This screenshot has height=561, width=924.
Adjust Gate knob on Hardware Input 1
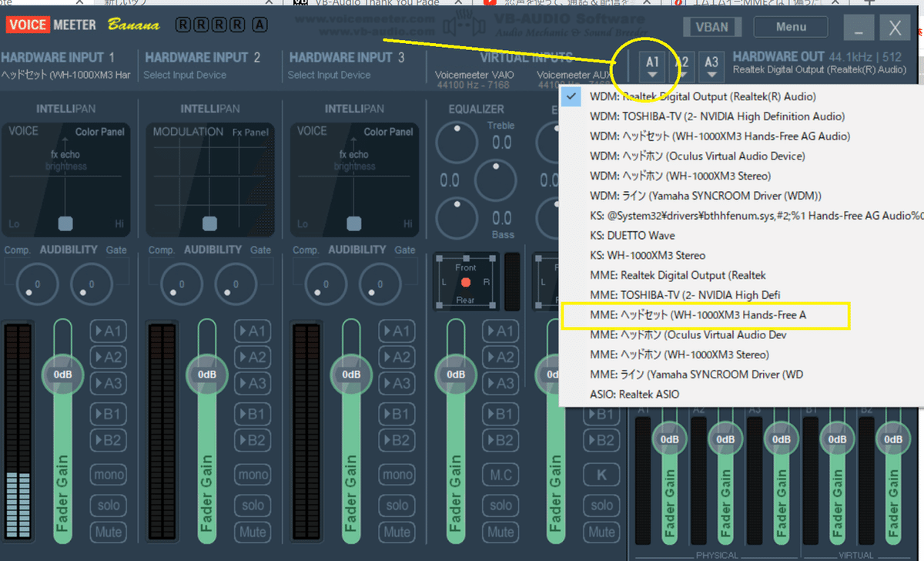point(92,284)
